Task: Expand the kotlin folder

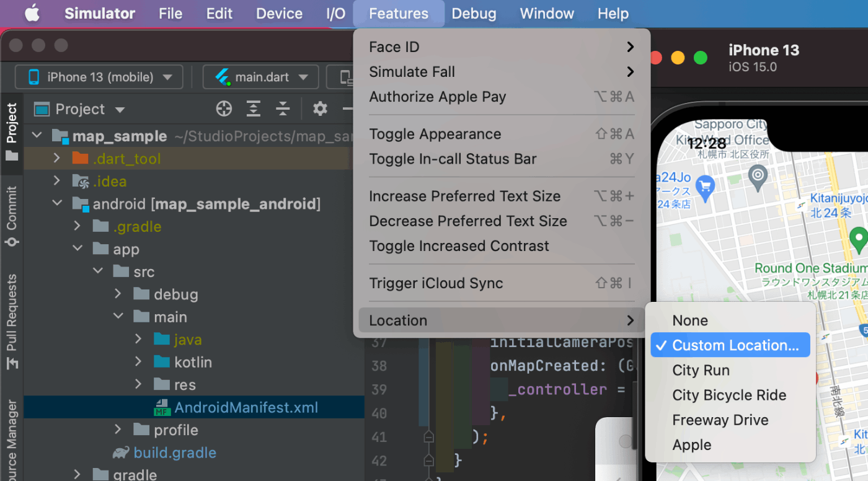Action: 138,362
